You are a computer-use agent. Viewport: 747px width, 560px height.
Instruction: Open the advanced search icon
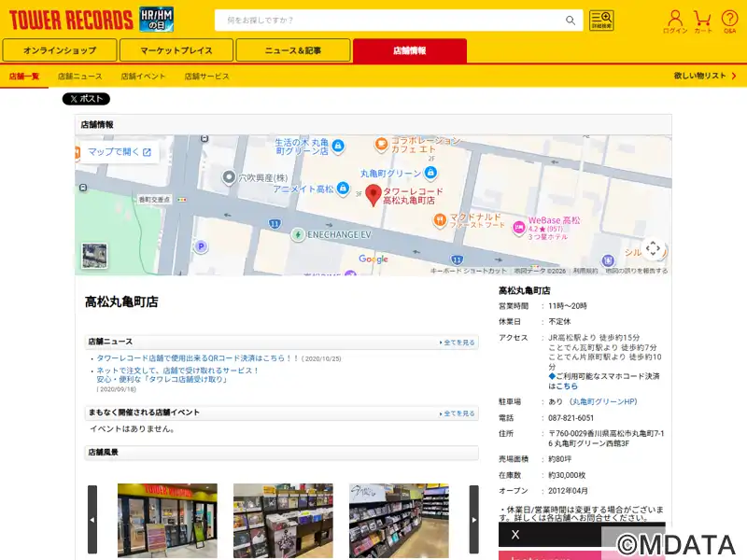tap(601, 20)
